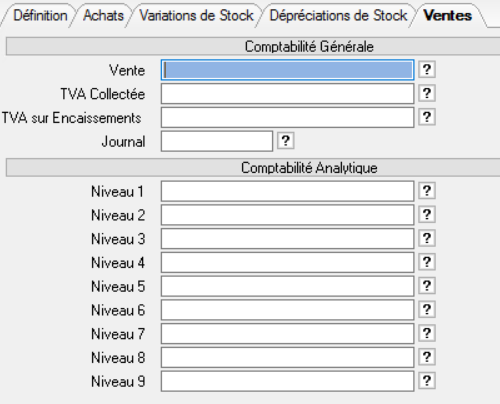The width and height of the screenshot is (500, 404).
Task: Open lookup beside Niveau 9 field
Action: click(427, 381)
